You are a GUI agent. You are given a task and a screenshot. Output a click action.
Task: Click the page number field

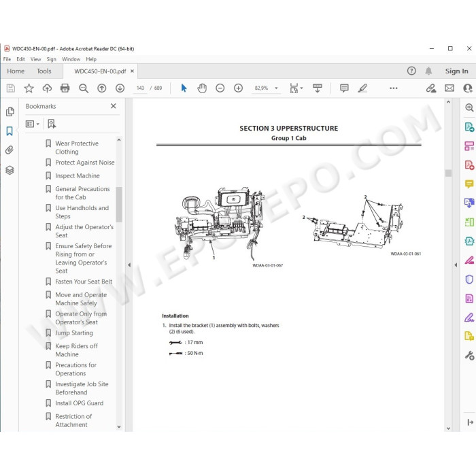[x=140, y=88]
